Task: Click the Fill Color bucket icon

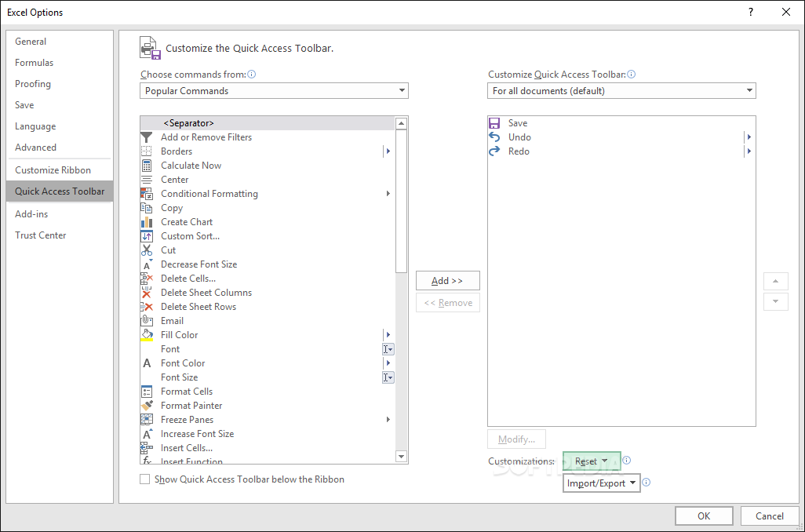Action: click(x=147, y=335)
